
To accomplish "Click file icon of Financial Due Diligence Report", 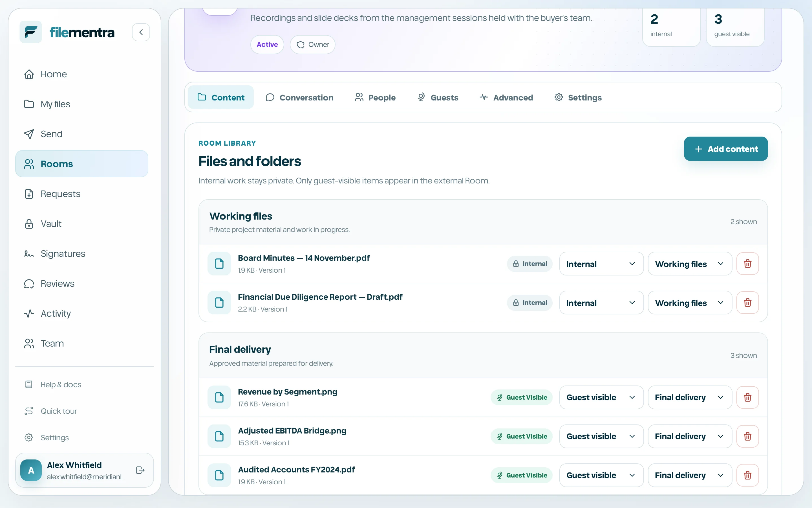I will (219, 303).
